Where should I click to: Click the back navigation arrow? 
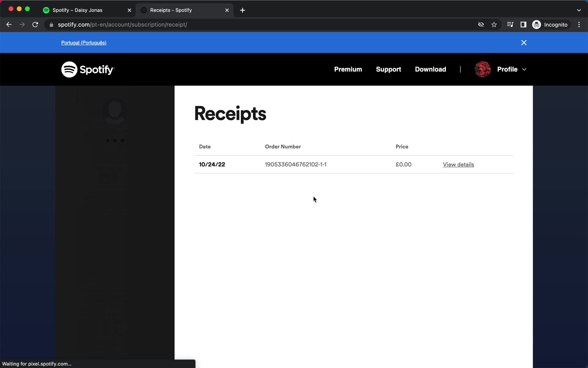(9, 25)
